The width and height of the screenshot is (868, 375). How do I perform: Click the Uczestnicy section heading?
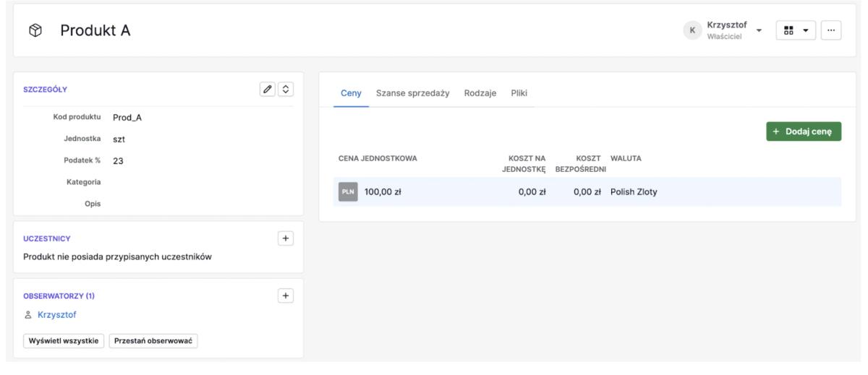pyautogui.click(x=46, y=237)
